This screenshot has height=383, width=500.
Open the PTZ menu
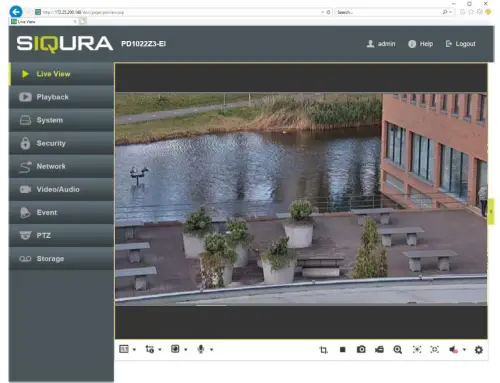coord(62,235)
